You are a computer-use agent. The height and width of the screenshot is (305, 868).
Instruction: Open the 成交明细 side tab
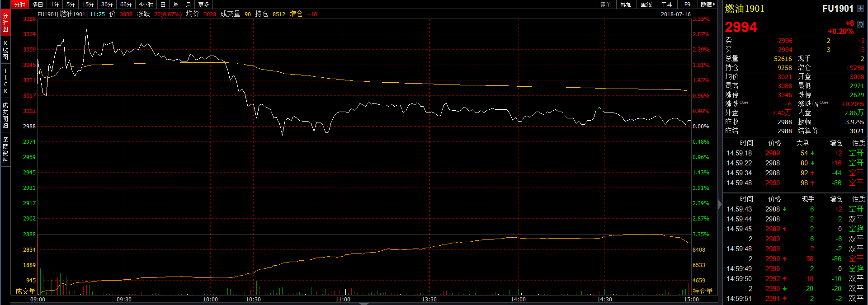[5, 115]
